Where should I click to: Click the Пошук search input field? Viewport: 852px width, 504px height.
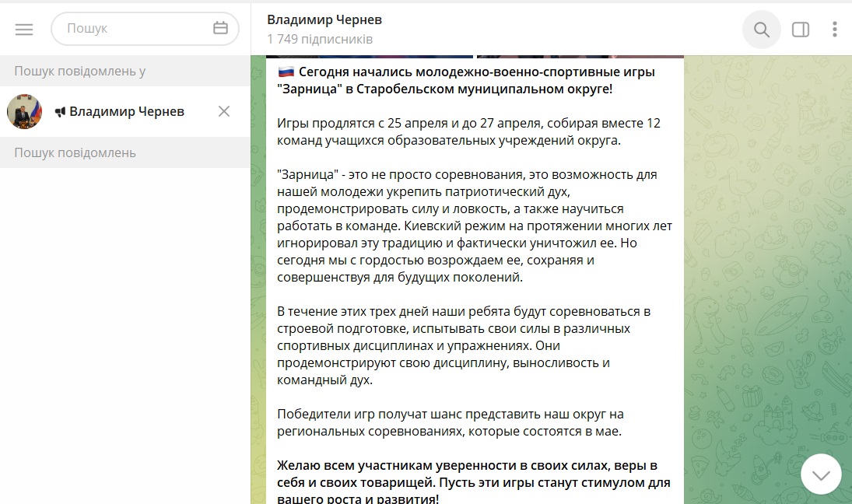(145, 28)
